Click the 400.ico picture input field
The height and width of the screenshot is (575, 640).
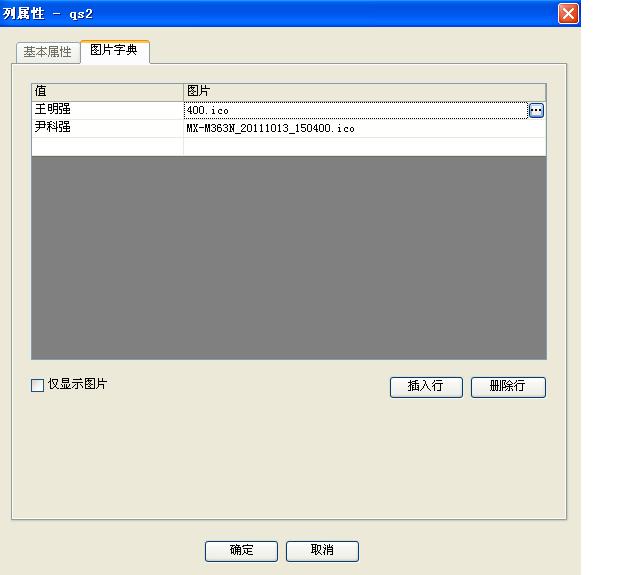(x=356, y=110)
